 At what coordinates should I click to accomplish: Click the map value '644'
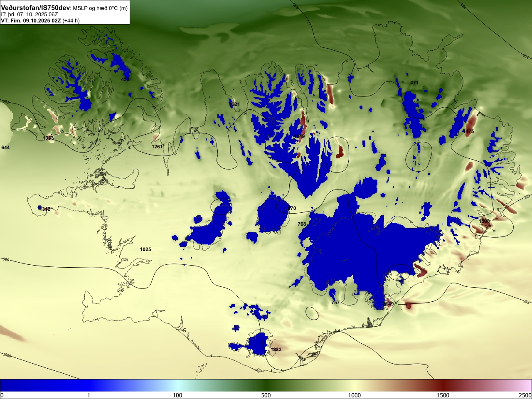pyautogui.click(x=5, y=148)
